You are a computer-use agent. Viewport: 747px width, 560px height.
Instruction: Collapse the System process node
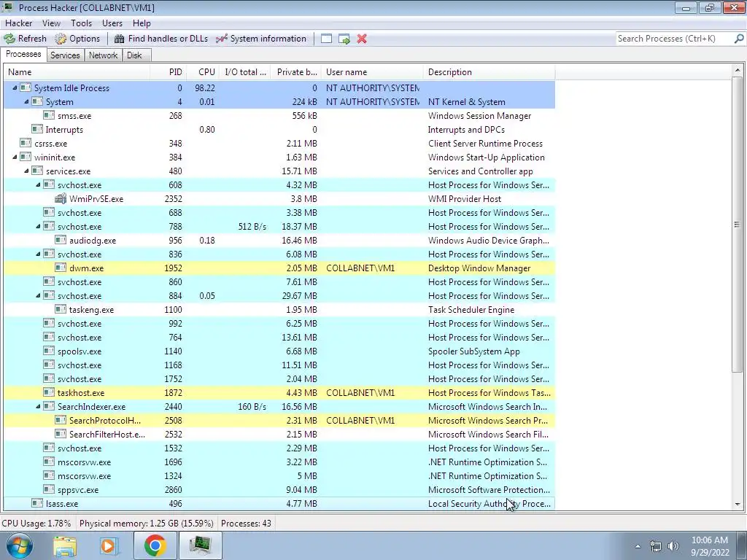point(26,101)
